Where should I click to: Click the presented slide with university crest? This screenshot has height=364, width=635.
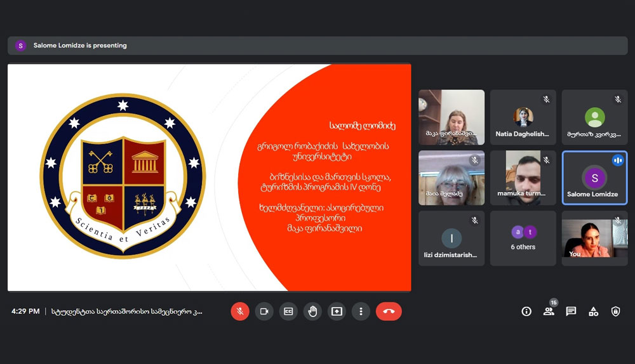point(209,178)
